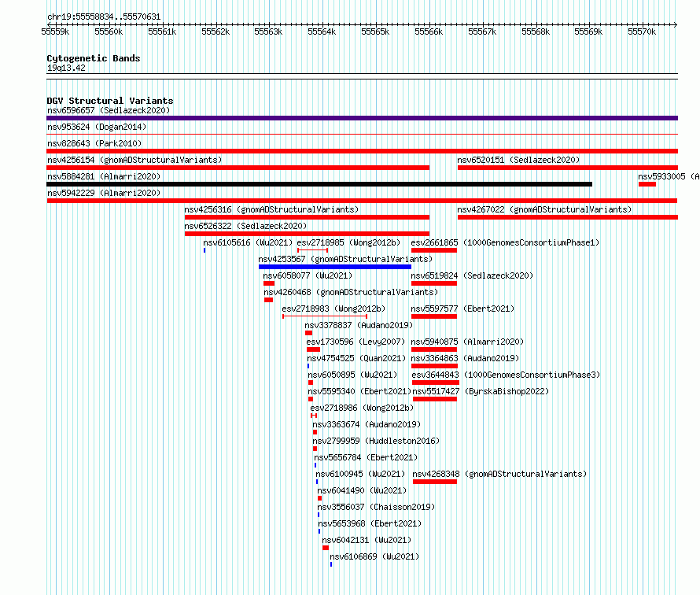
Task: Select the esv2718983 (Wong2012b) label
Action: click(333, 309)
